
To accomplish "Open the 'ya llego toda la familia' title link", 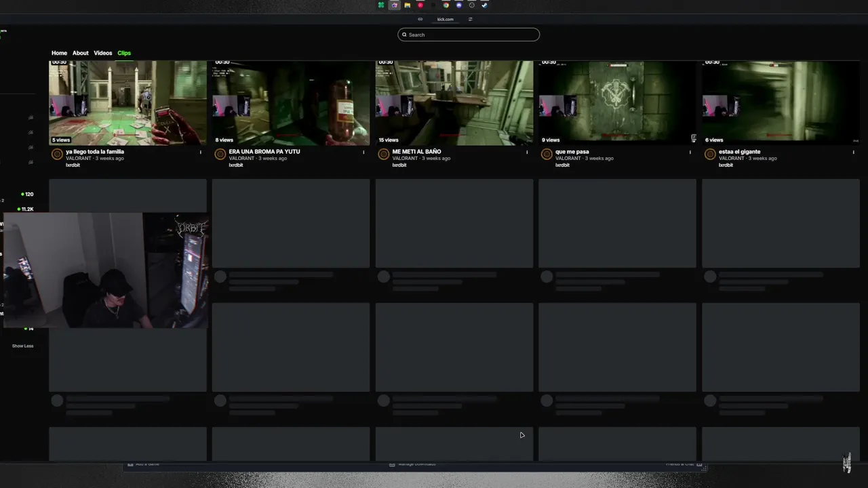I will (95, 152).
